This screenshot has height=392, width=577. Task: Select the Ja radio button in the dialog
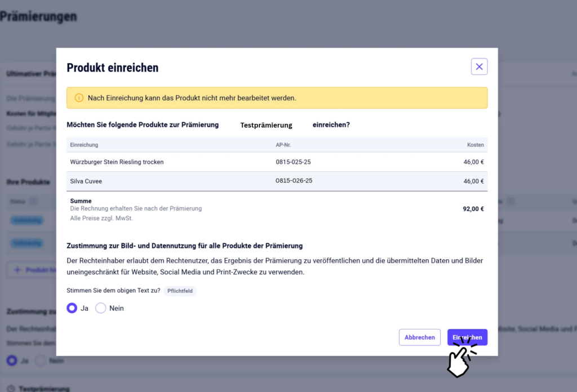pos(72,308)
